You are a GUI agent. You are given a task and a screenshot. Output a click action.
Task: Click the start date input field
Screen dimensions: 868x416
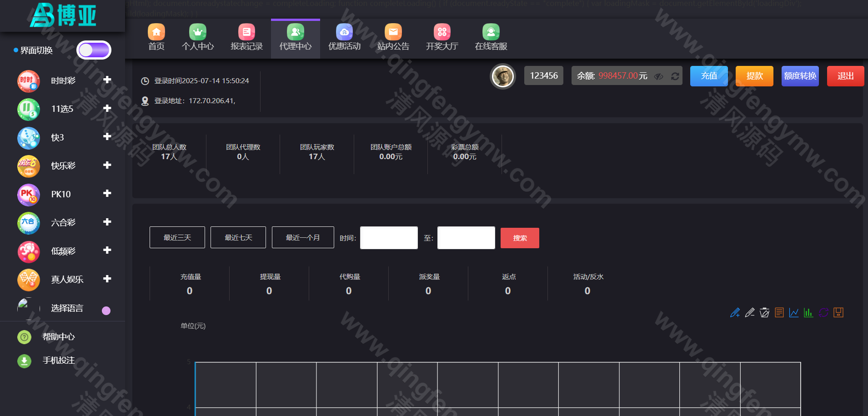point(389,238)
